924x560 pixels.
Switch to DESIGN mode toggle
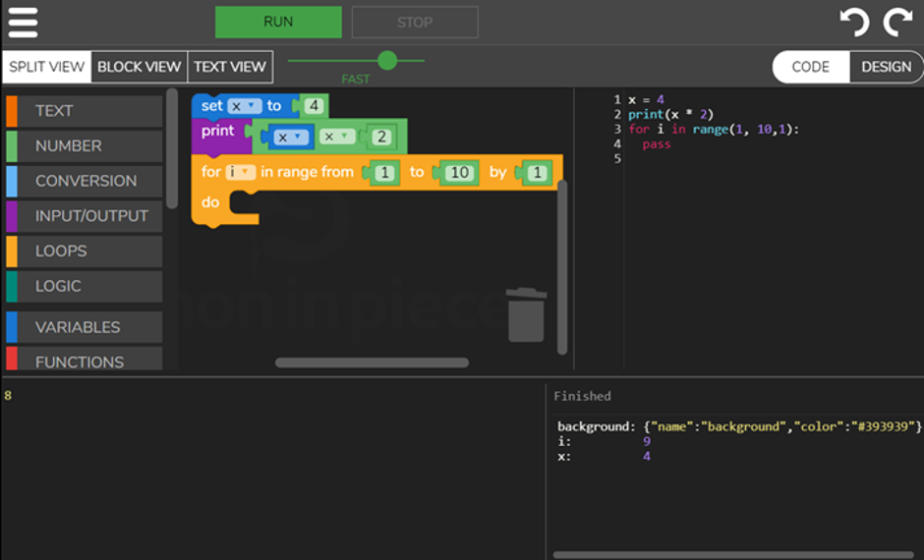(x=886, y=67)
